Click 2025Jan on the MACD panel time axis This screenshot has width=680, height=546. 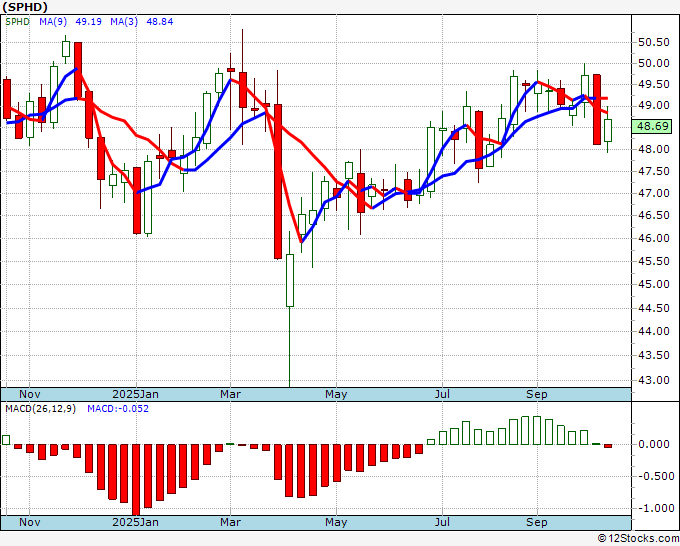135,522
